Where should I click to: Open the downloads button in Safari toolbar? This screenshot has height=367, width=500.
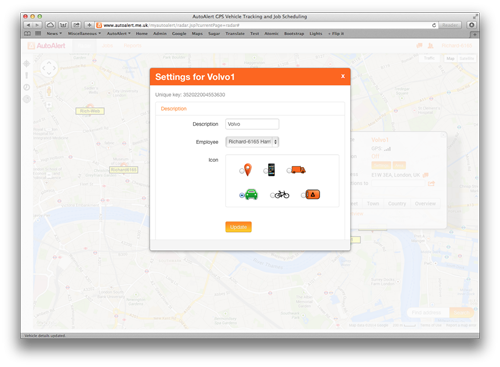(471, 25)
